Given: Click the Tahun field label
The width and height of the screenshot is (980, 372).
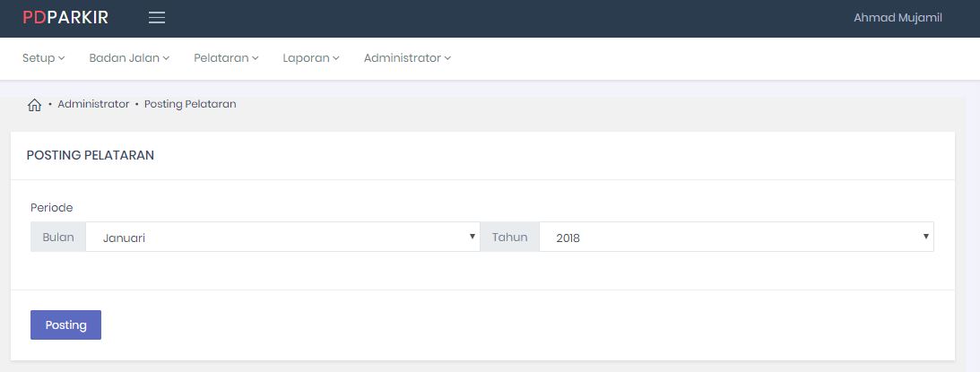Looking at the screenshot, I should click(509, 238).
